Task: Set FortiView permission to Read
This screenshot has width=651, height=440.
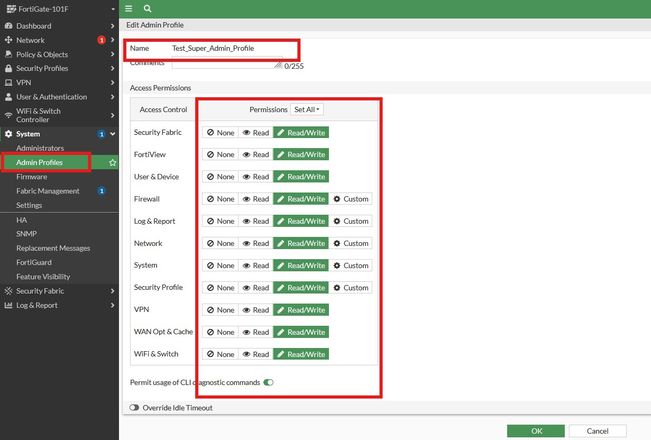Action: tap(256, 154)
